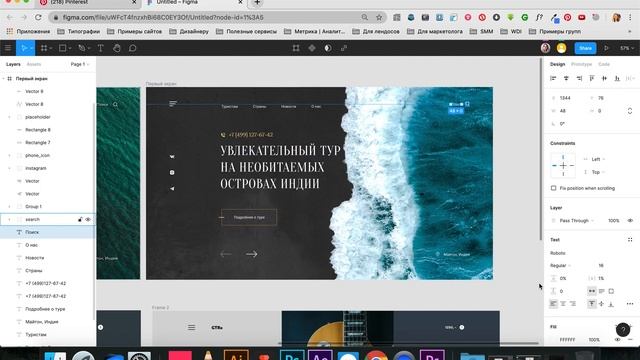Set text align left
The width and height of the screenshot is (640, 360).
[x=553, y=304]
